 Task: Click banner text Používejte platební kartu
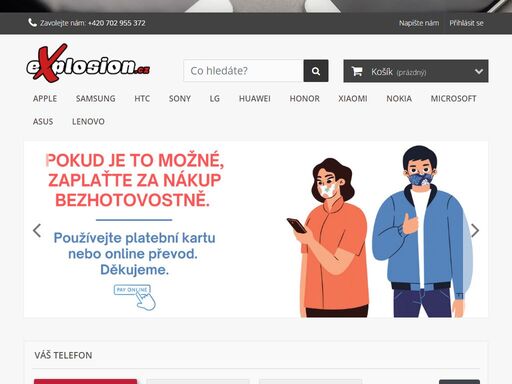134,238
